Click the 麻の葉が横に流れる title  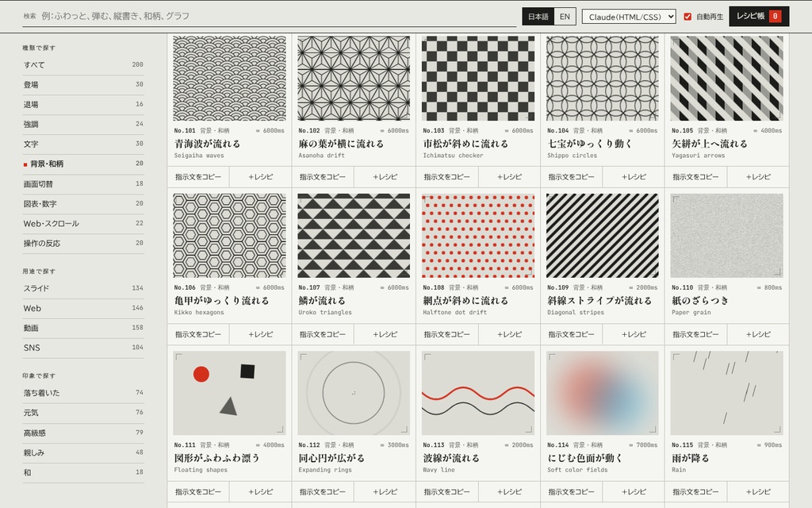(341, 144)
